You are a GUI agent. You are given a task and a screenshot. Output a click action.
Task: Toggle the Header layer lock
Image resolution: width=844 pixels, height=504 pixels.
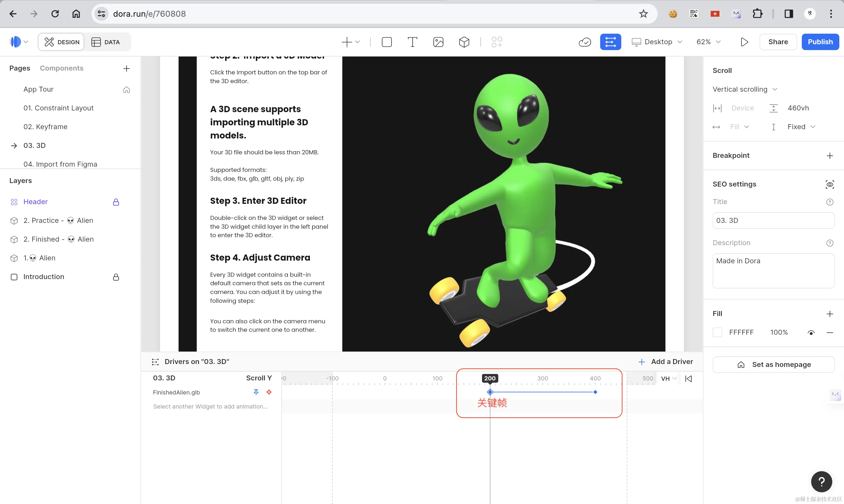116,202
